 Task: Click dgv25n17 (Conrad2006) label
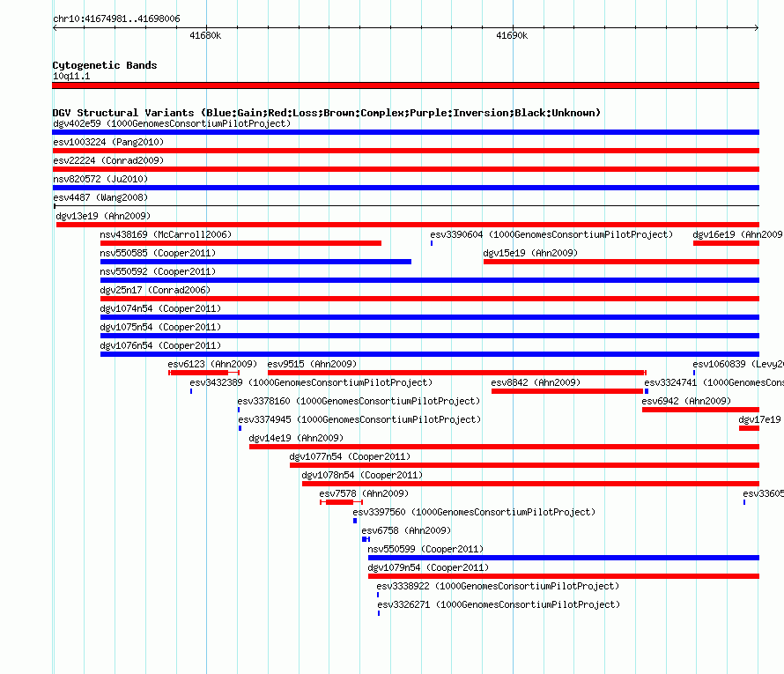(155, 290)
